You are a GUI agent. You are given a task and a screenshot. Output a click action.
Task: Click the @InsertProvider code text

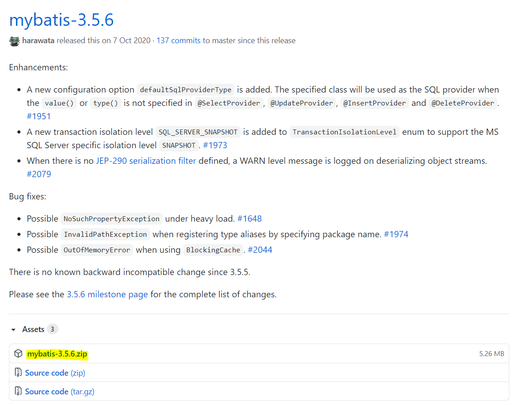tap(374, 103)
